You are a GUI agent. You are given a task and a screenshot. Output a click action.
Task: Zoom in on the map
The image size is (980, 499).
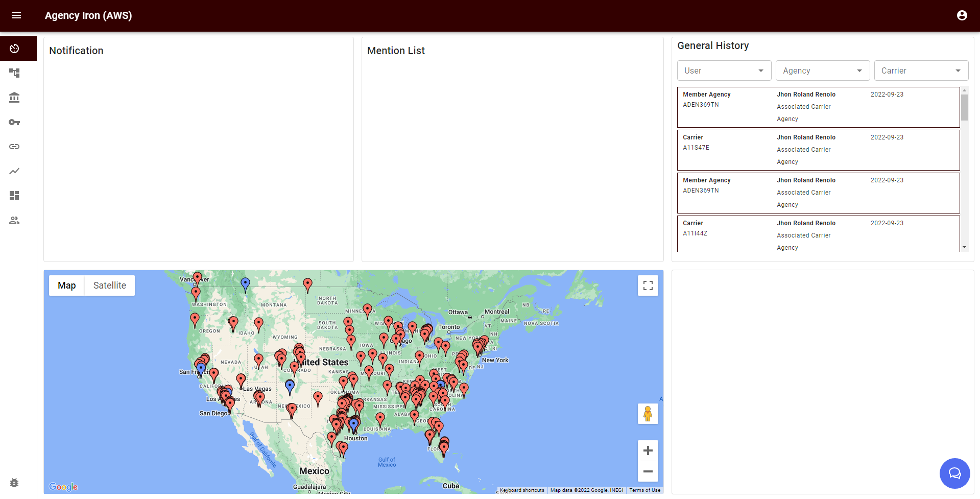pos(648,450)
